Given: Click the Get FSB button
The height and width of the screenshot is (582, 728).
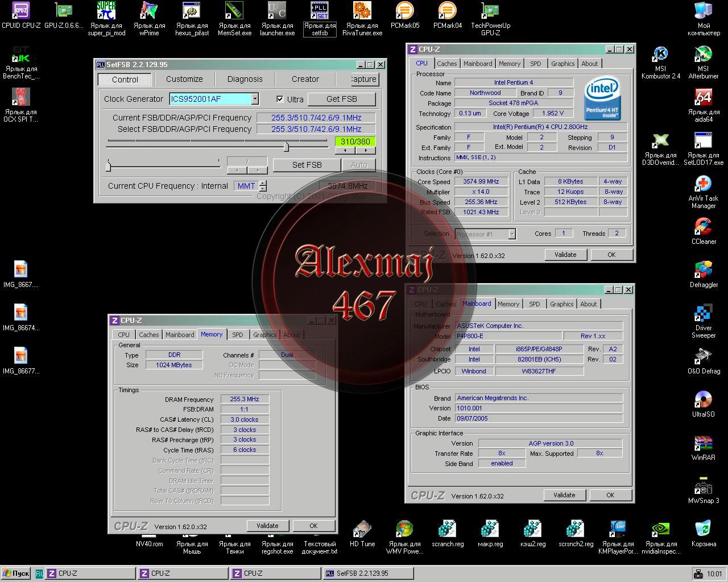Looking at the screenshot, I should coord(342,99).
